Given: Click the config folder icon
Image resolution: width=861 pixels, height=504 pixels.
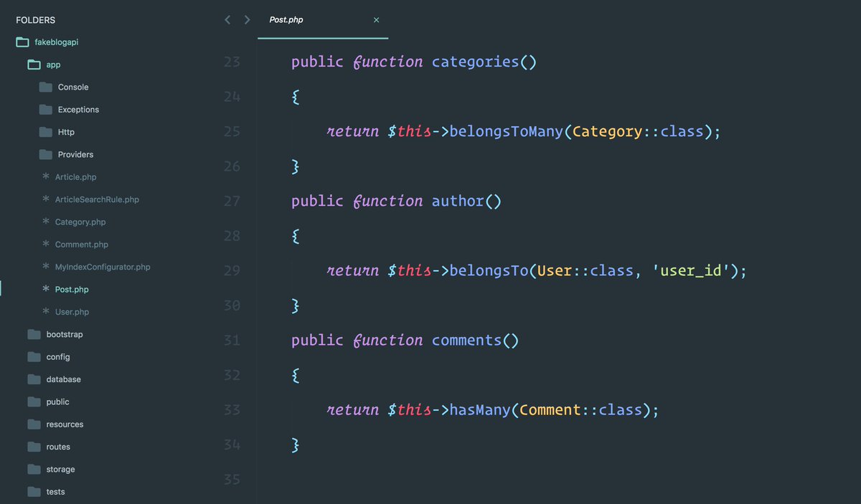Looking at the screenshot, I should 34,357.
